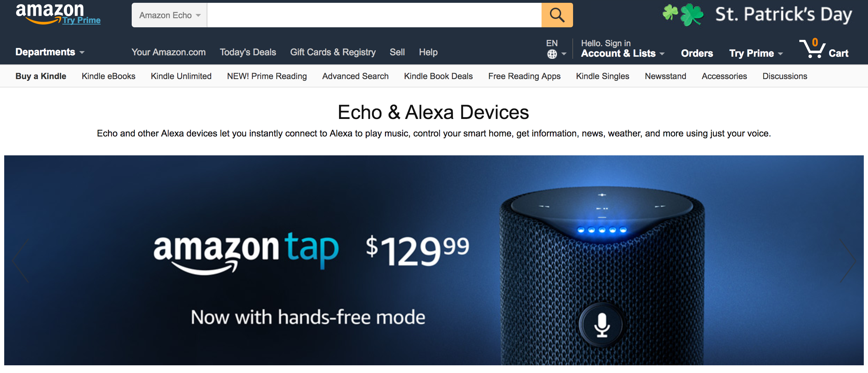The width and height of the screenshot is (868, 373).
Task: Open Gift Cards & Registry link
Action: (333, 52)
